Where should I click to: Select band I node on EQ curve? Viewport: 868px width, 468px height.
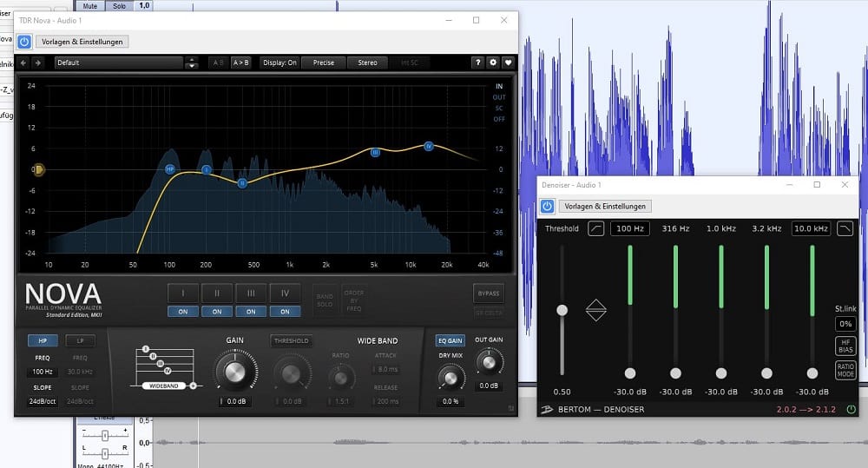click(x=206, y=169)
